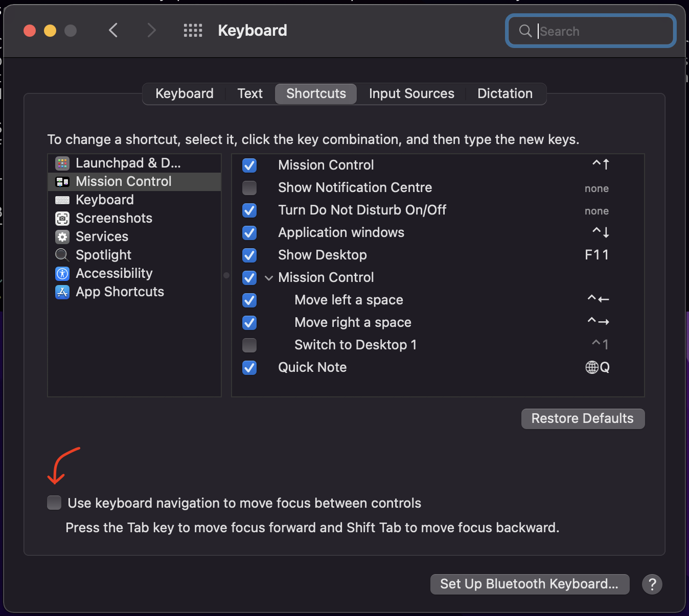Click the App Shortcuts icon in sidebar
This screenshot has height=616, width=689.
(x=62, y=292)
